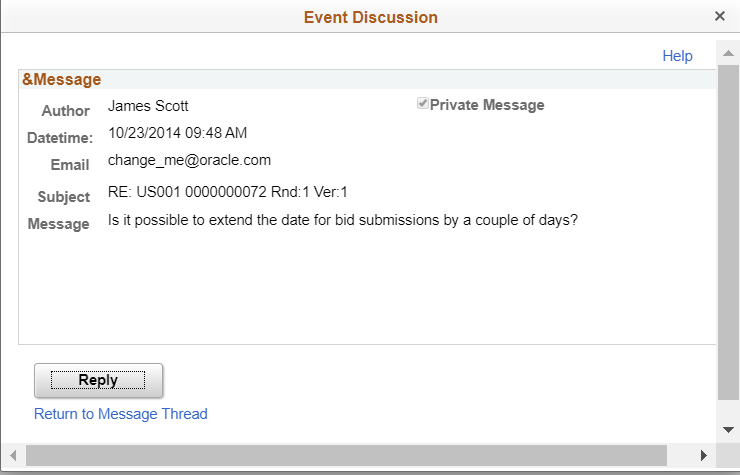Click the Private Message label text
The image size is (740, 475).
pos(487,105)
